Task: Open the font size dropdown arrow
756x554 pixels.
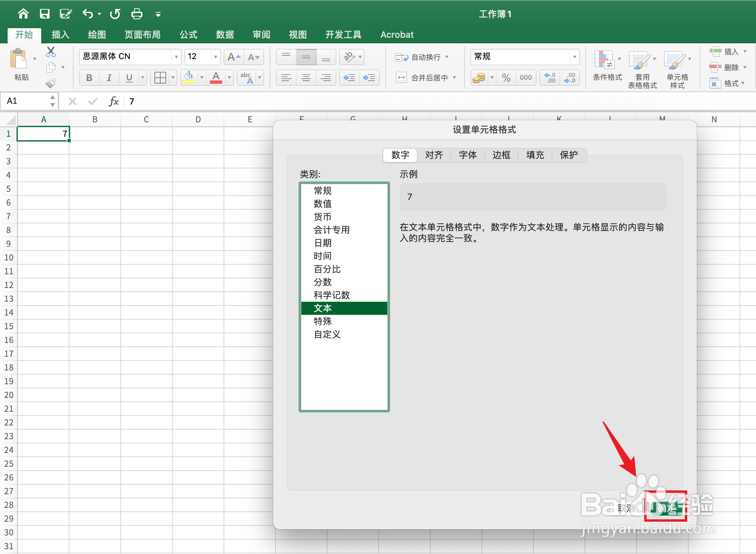Action: (x=215, y=57)
